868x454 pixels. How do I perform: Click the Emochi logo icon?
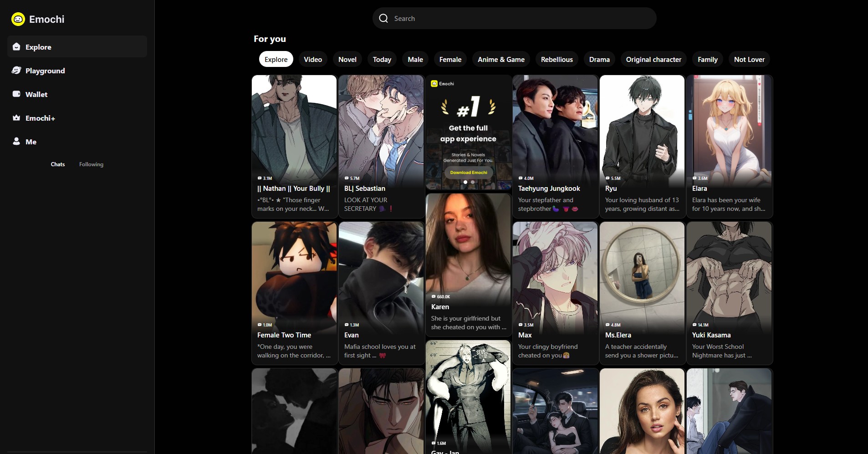(x=18, y=19)
